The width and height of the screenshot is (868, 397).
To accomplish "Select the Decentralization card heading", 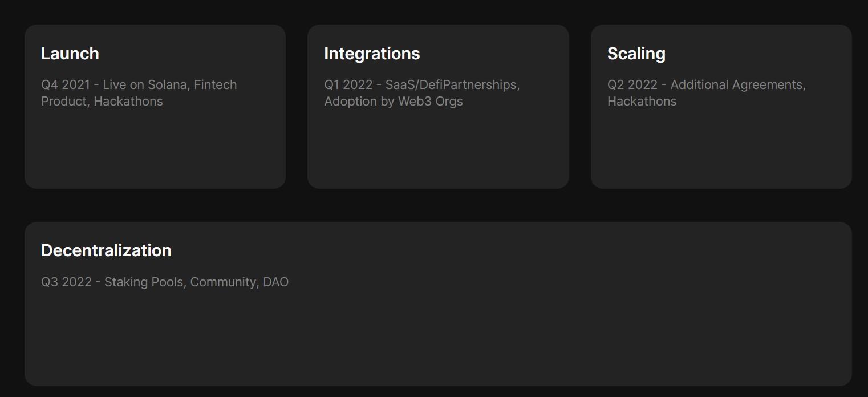I will tap(106, 250).
